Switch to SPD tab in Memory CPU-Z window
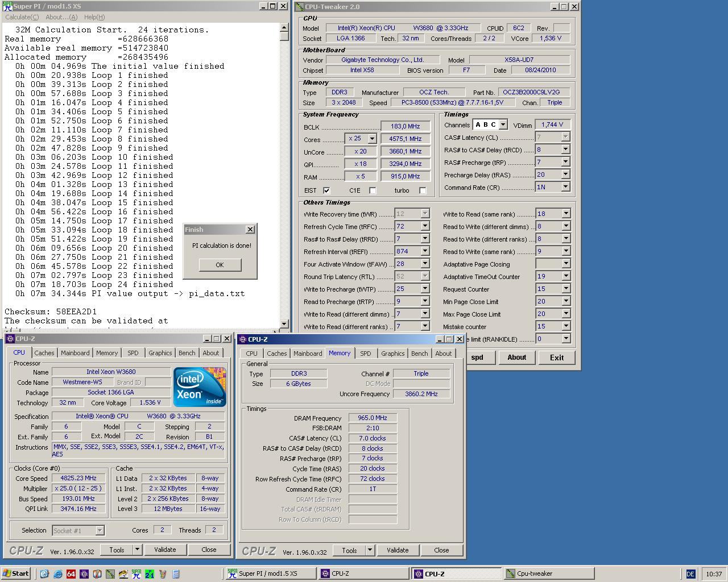728x582 pixels. coord(366,354)
